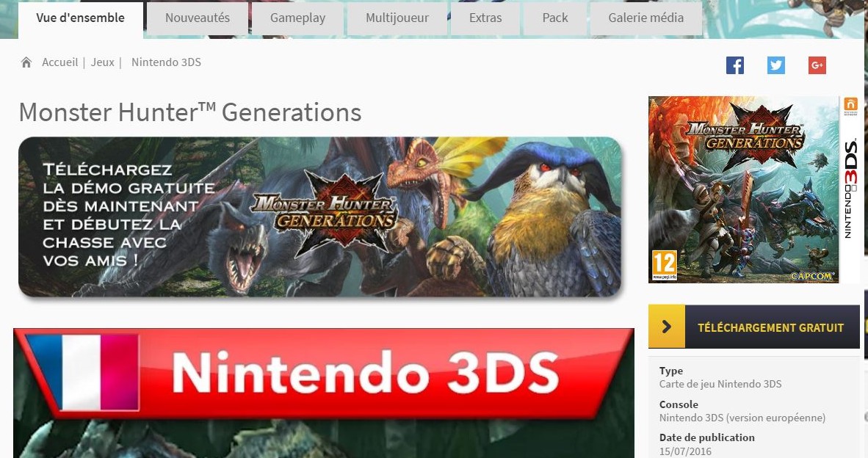Open the Pack tab
Screen dimensions: 868x458
click(554, 18)
